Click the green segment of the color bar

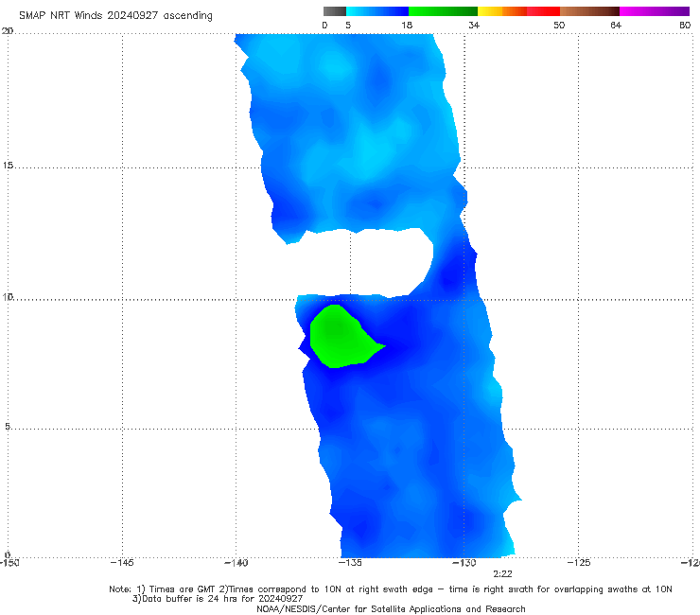click(x=443, y=11)
